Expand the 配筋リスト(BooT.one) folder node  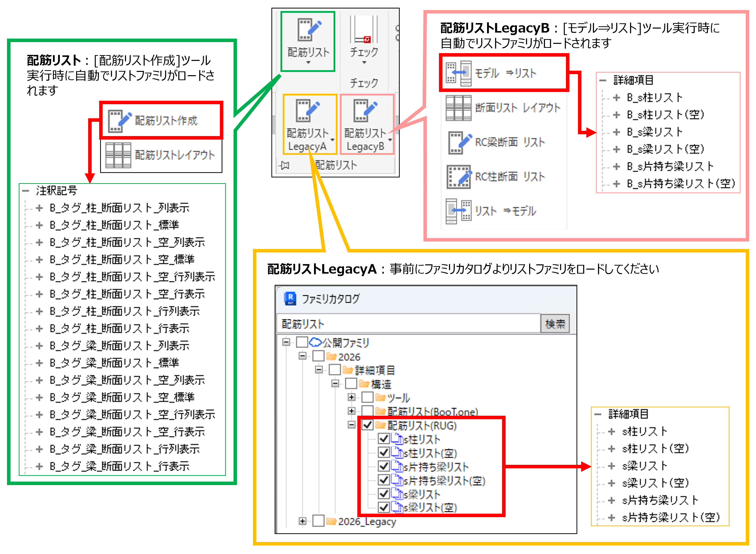(352, 411)
